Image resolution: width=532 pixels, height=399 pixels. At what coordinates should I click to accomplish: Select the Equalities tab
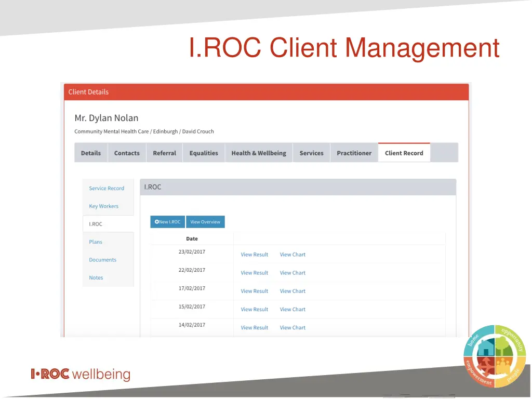pyautogui.click(x=204, y=153)
